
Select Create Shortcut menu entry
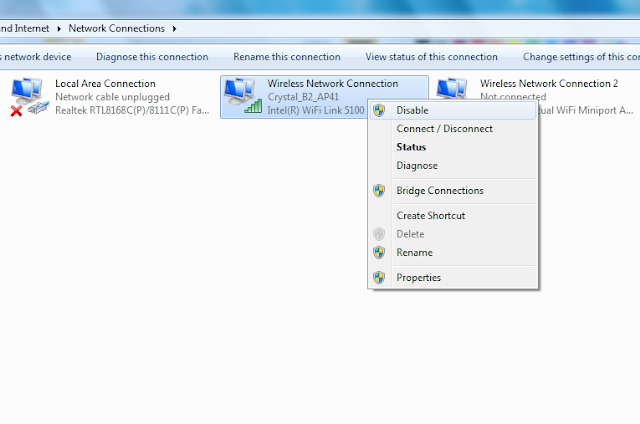(453, 215)
